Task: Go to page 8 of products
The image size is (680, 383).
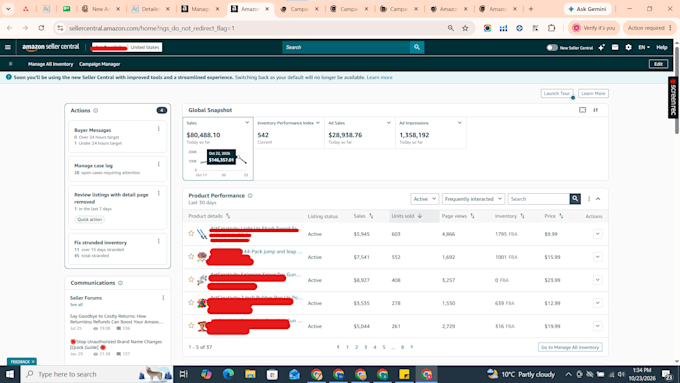Action: [x=402, y=347]
